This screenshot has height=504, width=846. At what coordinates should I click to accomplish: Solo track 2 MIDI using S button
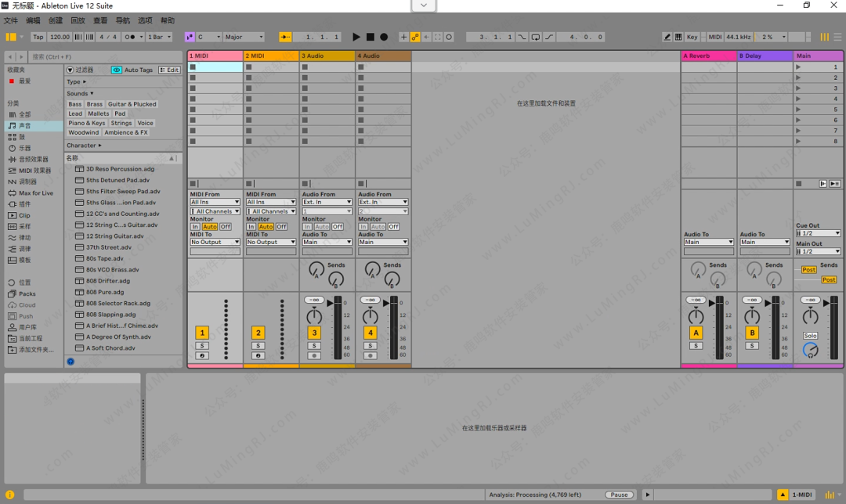coord(258,345)
